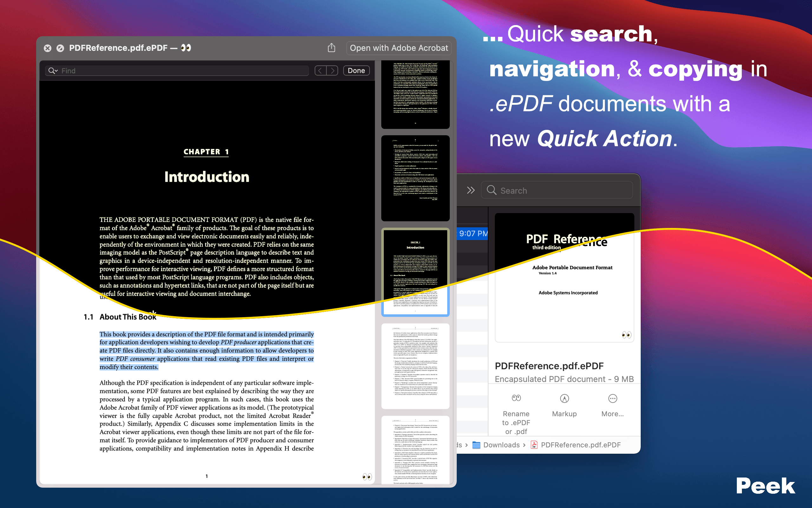This screenshot has width=812, height=508.
Task: Dismiss the Find bar with Done
Action: (x=356, y=70)
